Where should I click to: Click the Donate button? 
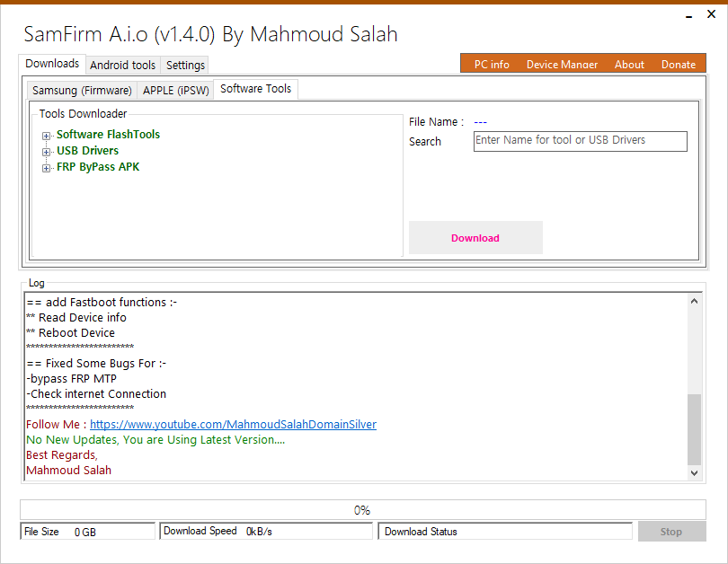(x=679, y=65)
